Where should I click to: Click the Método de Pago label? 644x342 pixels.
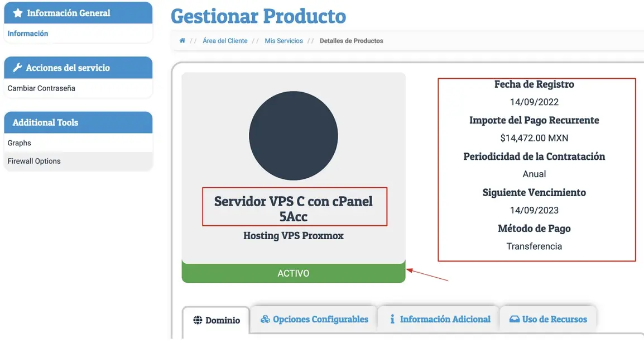[x=534, y=228]
